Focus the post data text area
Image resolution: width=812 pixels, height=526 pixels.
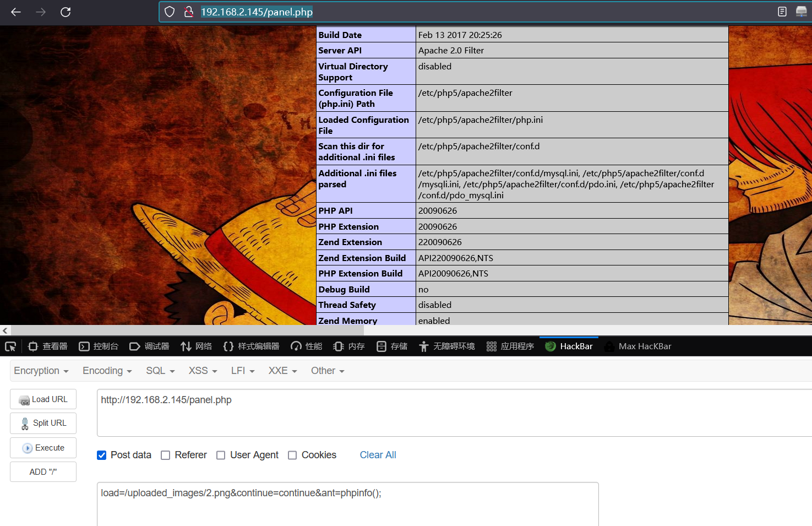click(x=347, y=504)
